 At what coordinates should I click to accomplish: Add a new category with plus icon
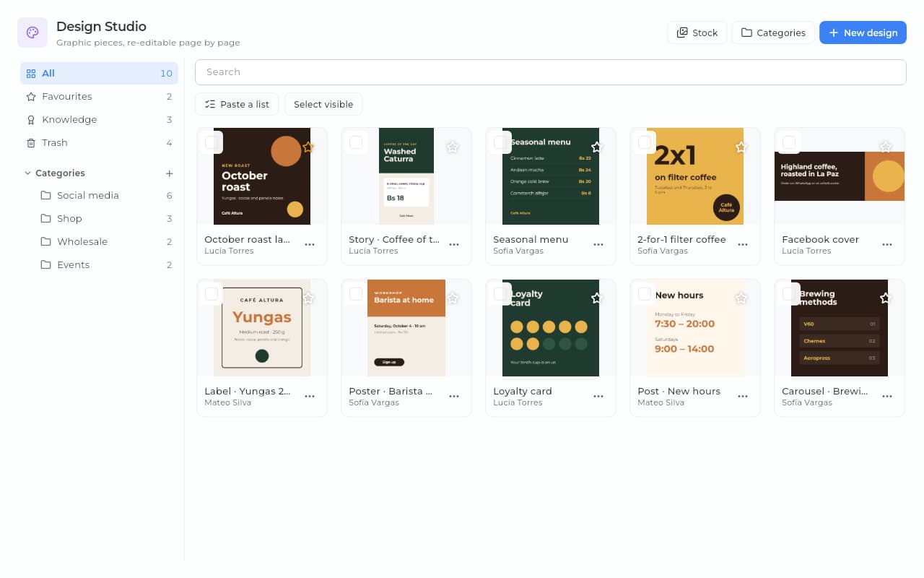(x=170, y=173)
